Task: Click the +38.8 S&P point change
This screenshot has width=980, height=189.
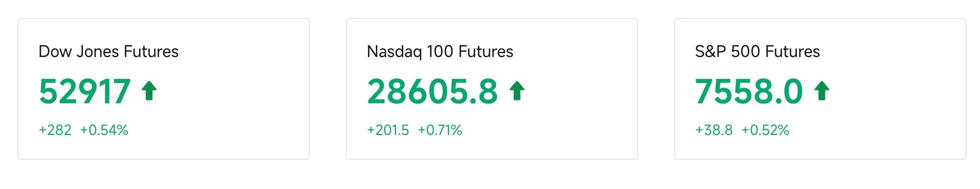Action: pyautogui.click(x=714, y=130)
